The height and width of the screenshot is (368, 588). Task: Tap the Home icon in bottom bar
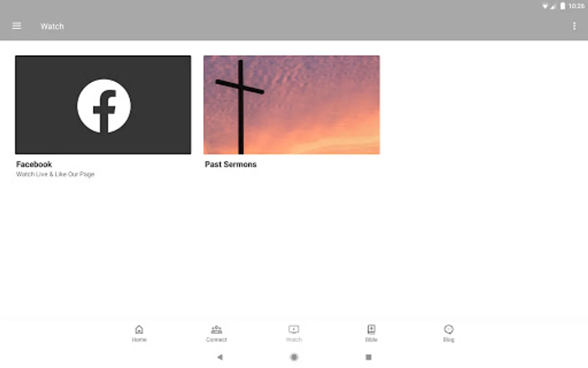[139, 329]
